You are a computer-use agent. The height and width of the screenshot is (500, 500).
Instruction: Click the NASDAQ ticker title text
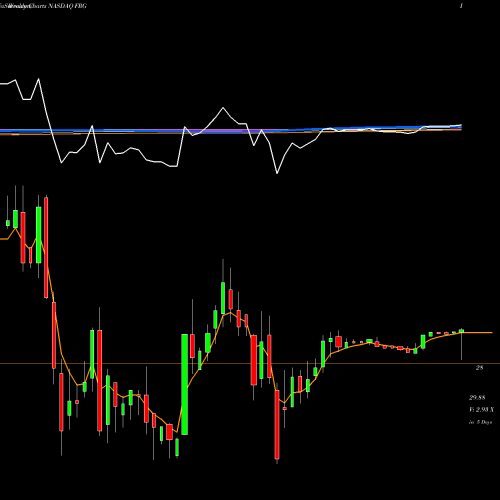tap(68, 6)
